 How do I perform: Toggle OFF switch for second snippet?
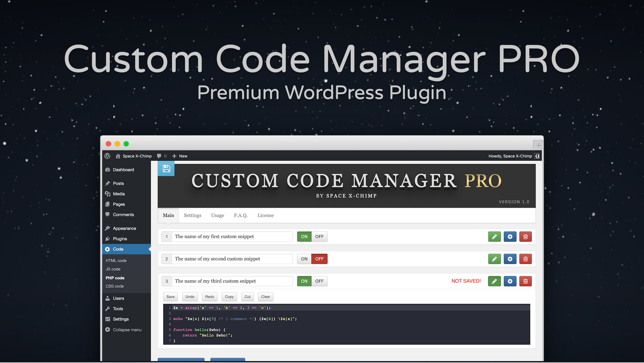click(x=319, y=259)
